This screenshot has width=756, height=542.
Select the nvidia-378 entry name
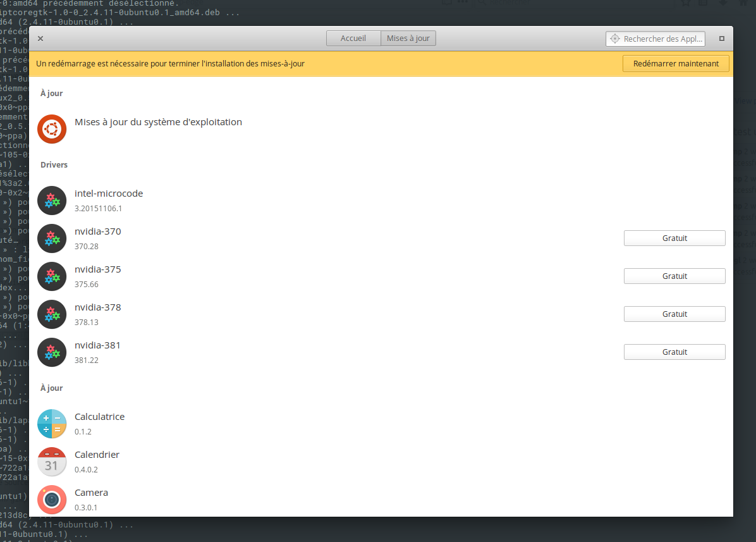pos(98,307)
